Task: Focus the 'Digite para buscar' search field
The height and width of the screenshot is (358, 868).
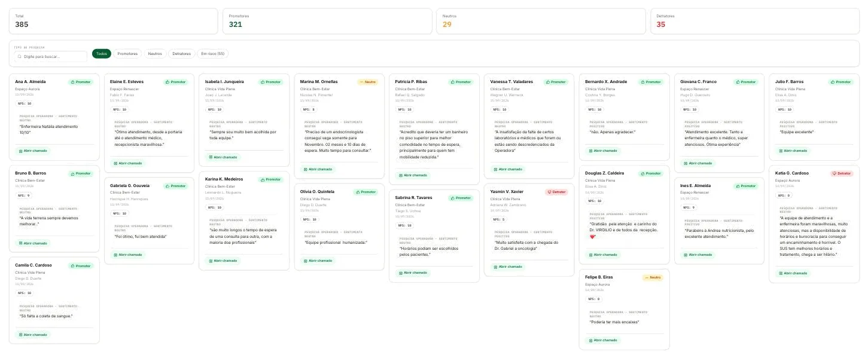Action: pyautogui.click(x=51, y=56)
